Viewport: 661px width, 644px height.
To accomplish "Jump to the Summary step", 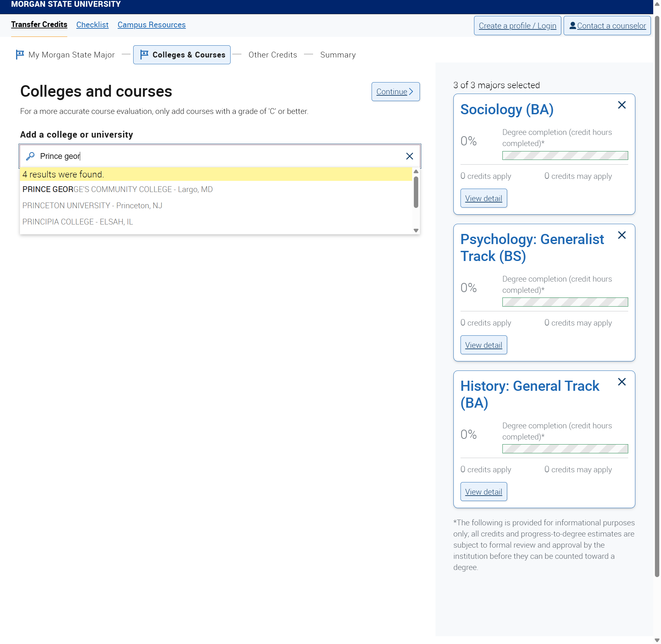I will pyautogui.click(x=338, y=55).
